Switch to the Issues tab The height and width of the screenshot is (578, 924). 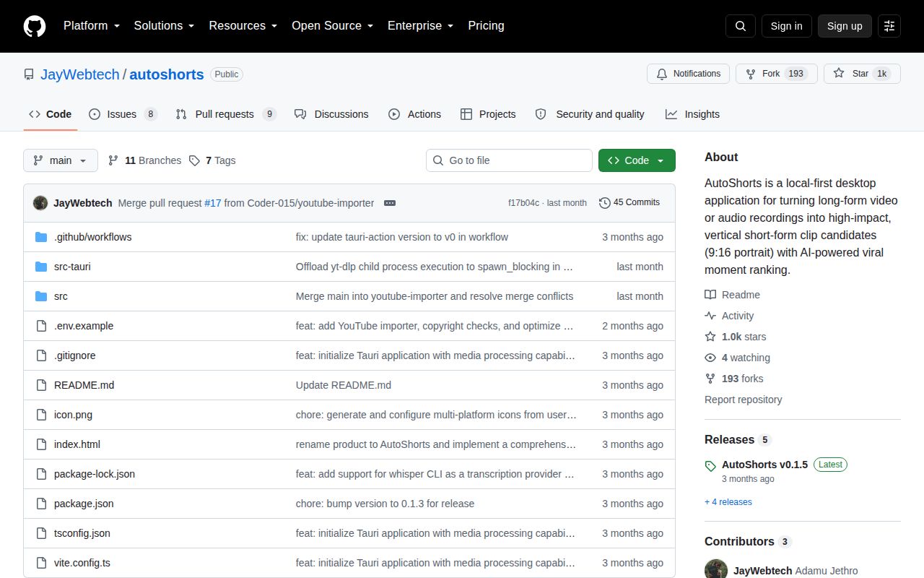tap(123, 114)
